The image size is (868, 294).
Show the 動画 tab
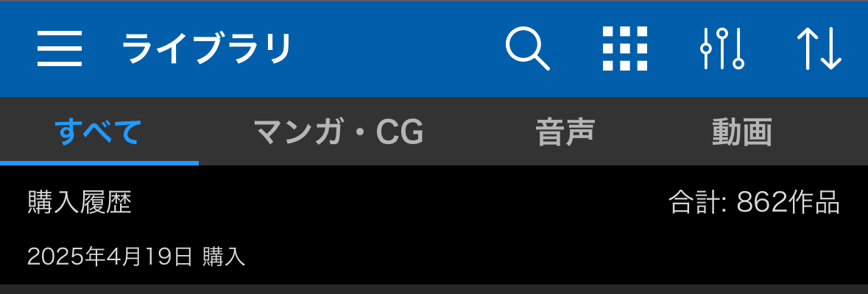pyautogui.click(x=742, y=132)
